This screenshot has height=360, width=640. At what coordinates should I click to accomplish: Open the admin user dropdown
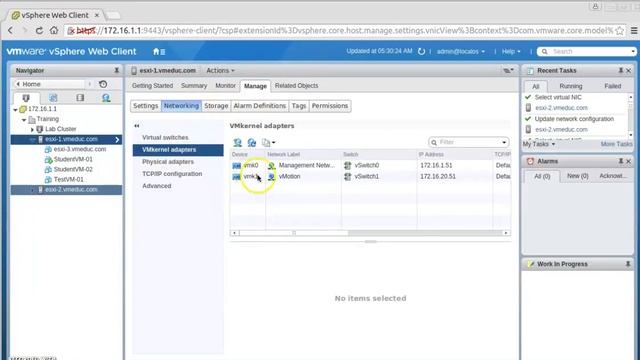[x=461, y=51]
